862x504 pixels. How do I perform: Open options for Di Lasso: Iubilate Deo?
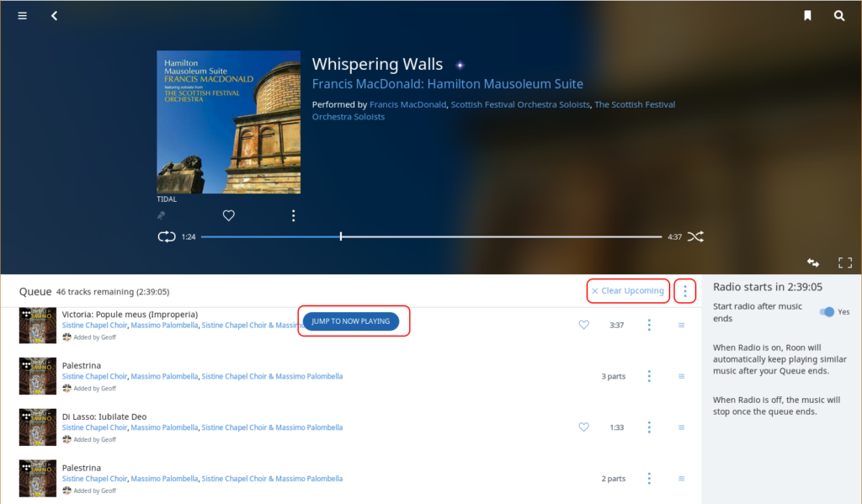click(x=649, y=427)
